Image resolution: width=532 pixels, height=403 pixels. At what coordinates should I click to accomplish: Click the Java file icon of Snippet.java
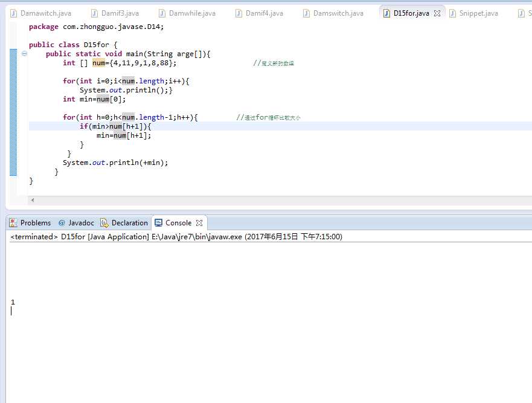(x=452, y=13)
